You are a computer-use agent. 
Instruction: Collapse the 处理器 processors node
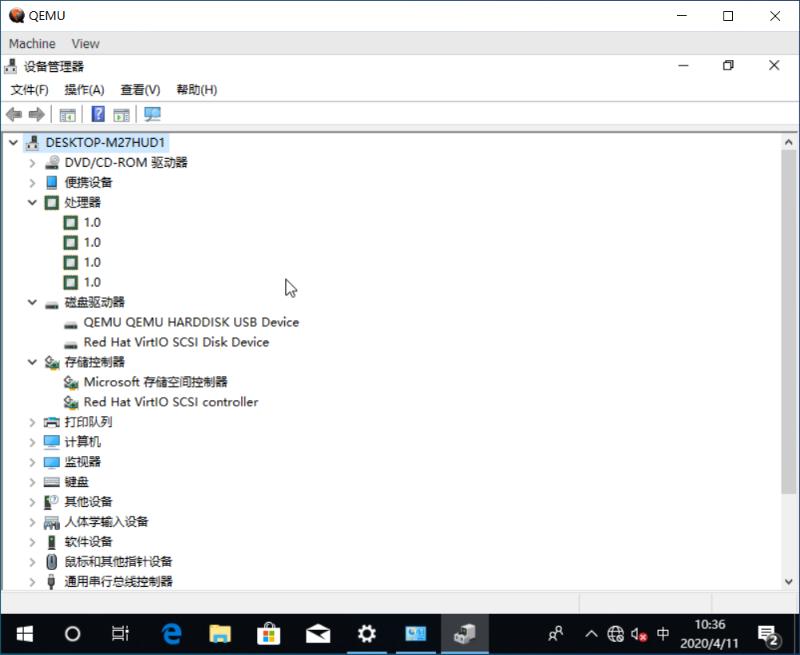pos(32,202)
